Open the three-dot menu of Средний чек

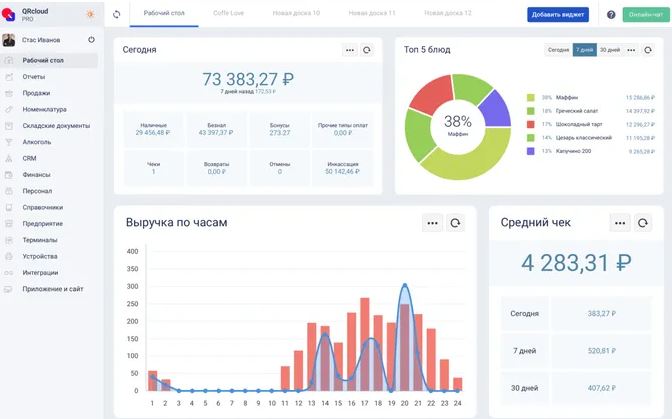click(620, 223)
